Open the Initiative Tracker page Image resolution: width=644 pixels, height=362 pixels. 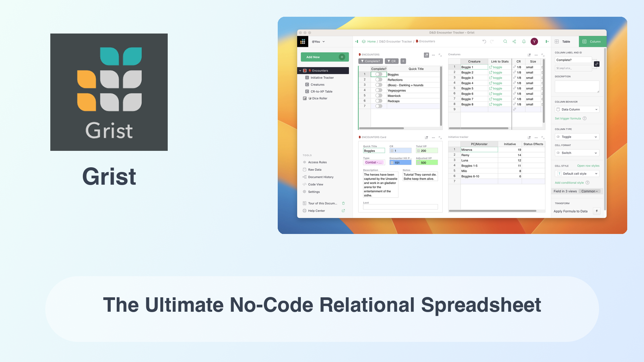[x=322, y=77]
